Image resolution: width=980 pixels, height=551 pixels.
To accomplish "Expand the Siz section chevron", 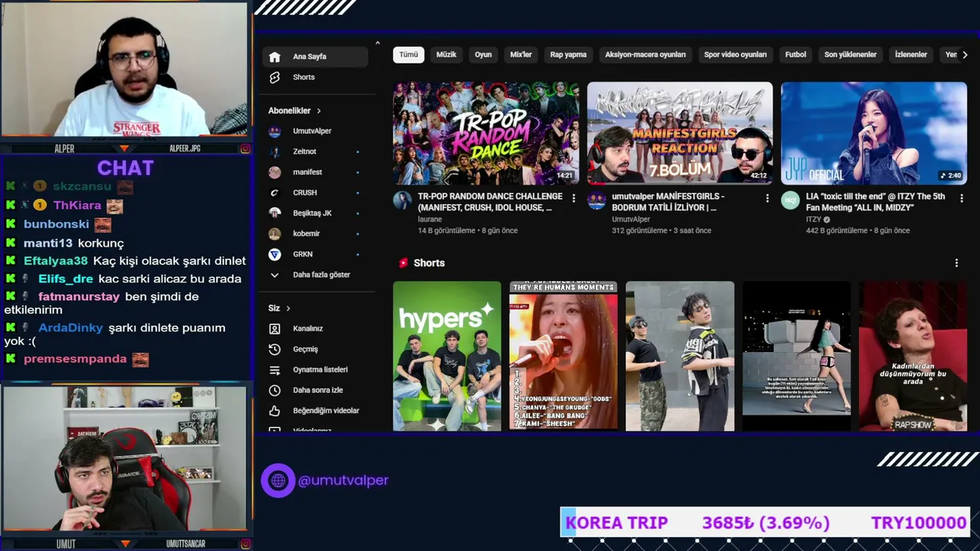I will [x=288, y=308].
